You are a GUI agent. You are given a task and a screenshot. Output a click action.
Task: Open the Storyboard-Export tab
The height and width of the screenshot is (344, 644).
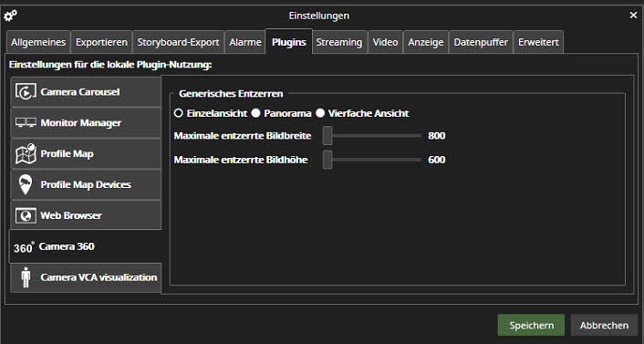click(178, 42)
